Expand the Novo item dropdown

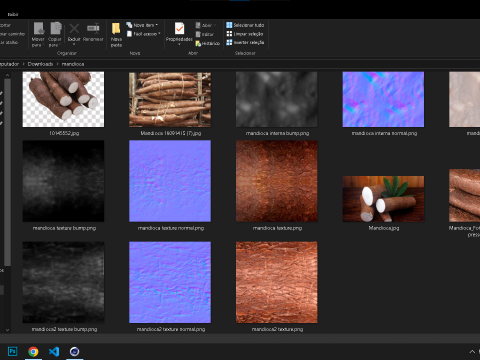point(156,25)
